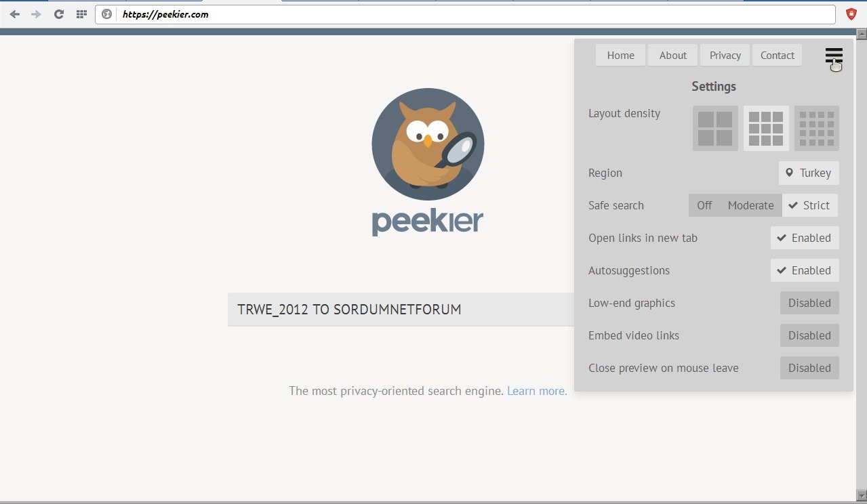The image size is (867, 504).
Task: Toggle Open links in new tab
Action: click(x=805, y=238)
